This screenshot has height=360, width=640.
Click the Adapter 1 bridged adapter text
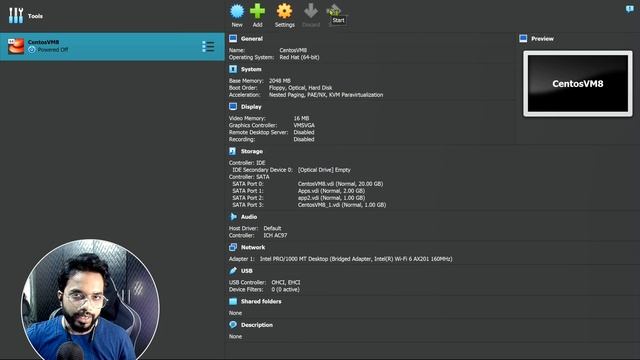356,259
